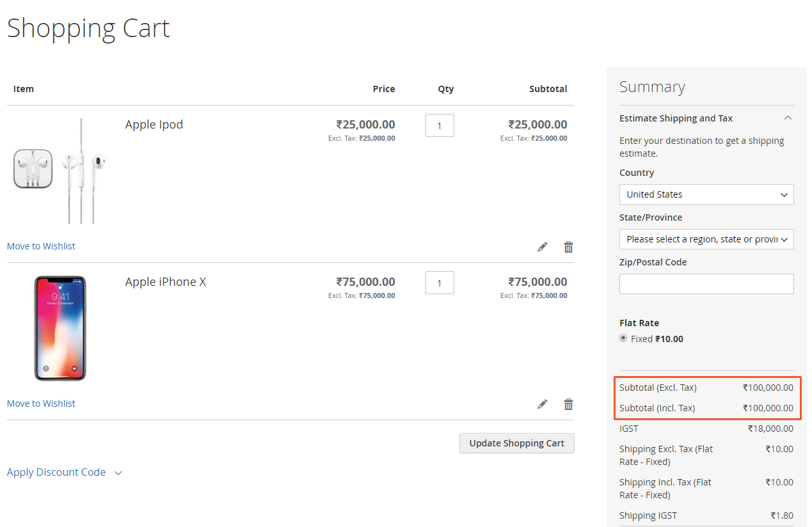Edit the Apple Ipod cart item
Viewport: 812px width, 527px height.
543,247
